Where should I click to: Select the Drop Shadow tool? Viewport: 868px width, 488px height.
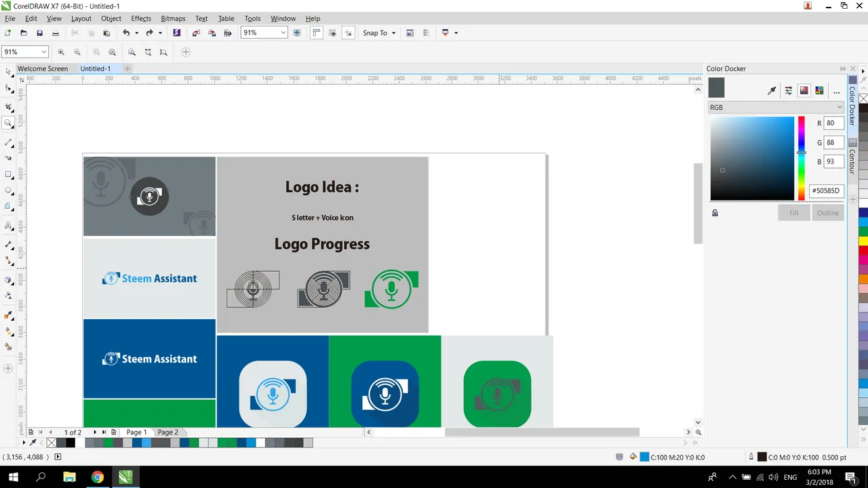tap(8, 280)
